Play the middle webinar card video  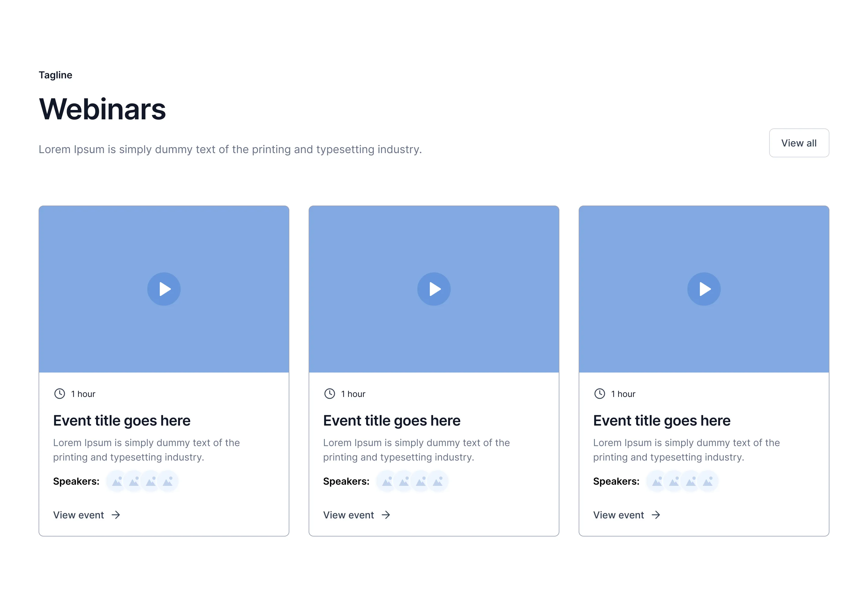click(x=434, y=289)
